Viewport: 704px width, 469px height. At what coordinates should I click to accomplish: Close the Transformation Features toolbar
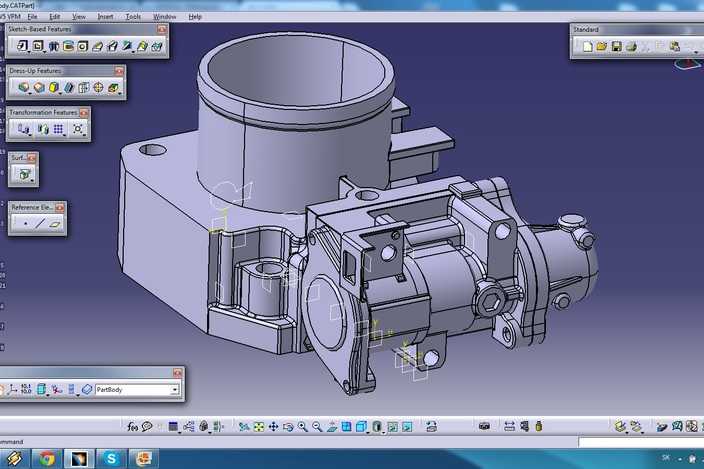pyautogui.click(x=84, y=113)
